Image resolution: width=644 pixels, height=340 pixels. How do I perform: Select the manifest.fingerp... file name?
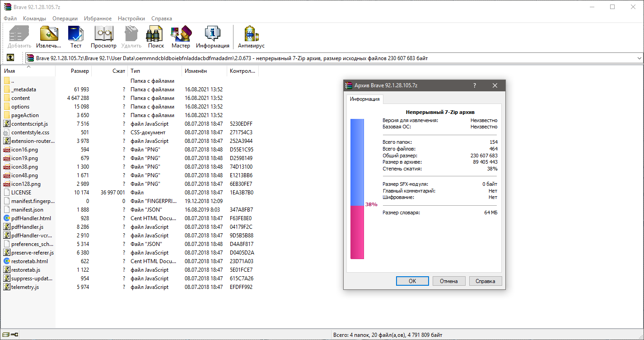point(33,201)
